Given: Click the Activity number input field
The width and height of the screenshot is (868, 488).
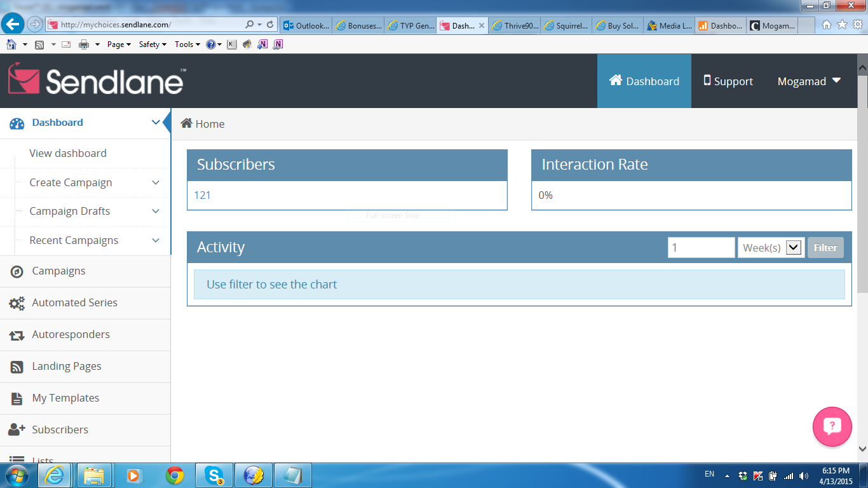Looking at the screenshot, I should tap(702, 248).
